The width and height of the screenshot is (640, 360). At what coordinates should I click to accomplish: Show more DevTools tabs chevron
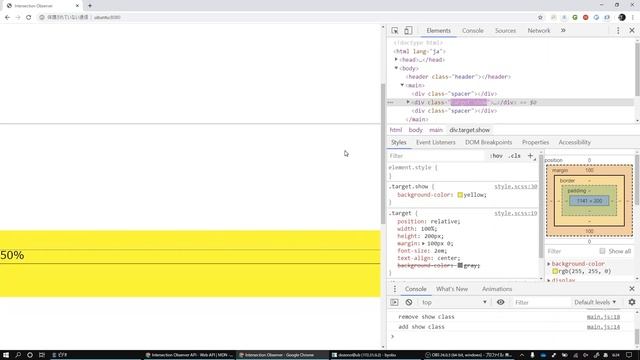coord(563,31)
